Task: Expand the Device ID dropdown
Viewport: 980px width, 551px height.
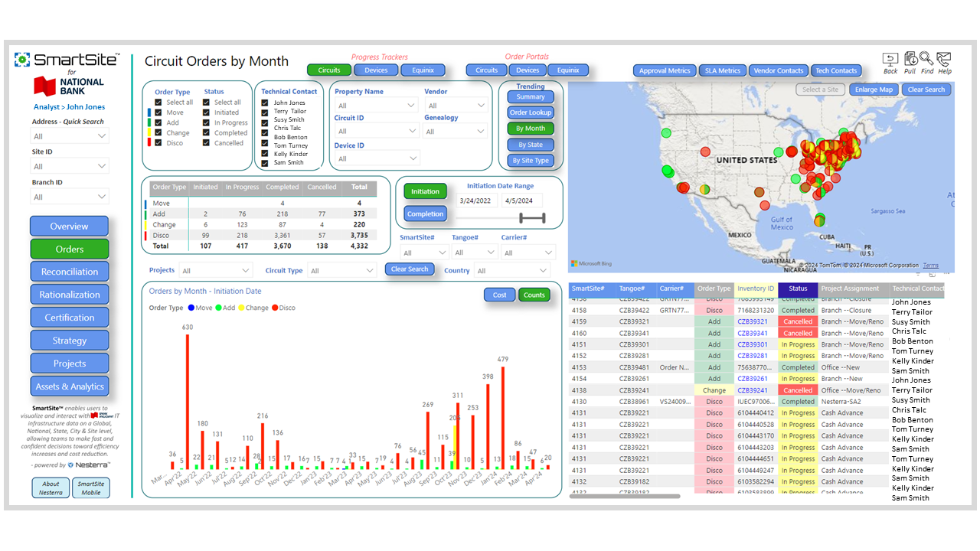Action: (377, 158)
